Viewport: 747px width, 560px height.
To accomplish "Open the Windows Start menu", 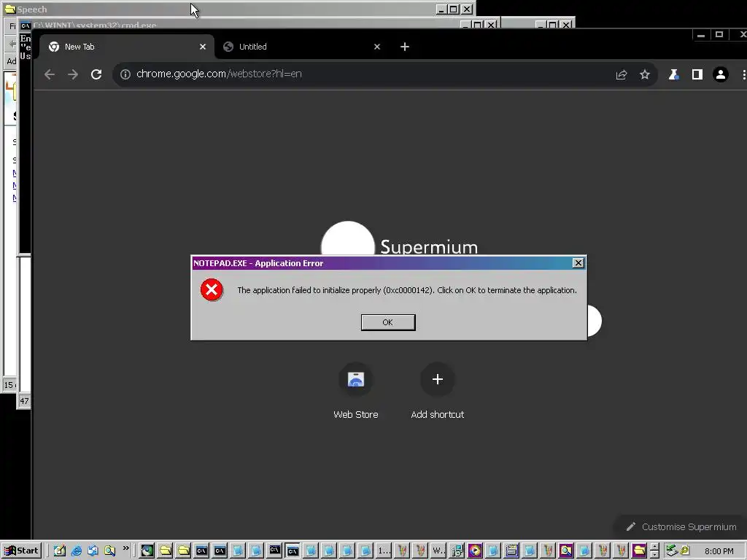I will (22, 551).
